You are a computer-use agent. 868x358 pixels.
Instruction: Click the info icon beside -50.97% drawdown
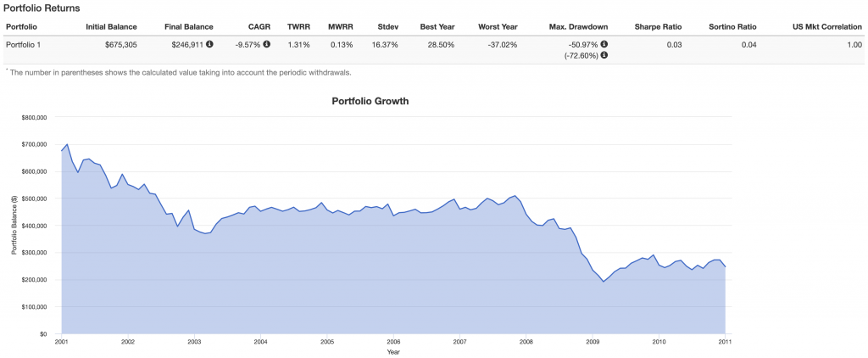tap(604, 44)
